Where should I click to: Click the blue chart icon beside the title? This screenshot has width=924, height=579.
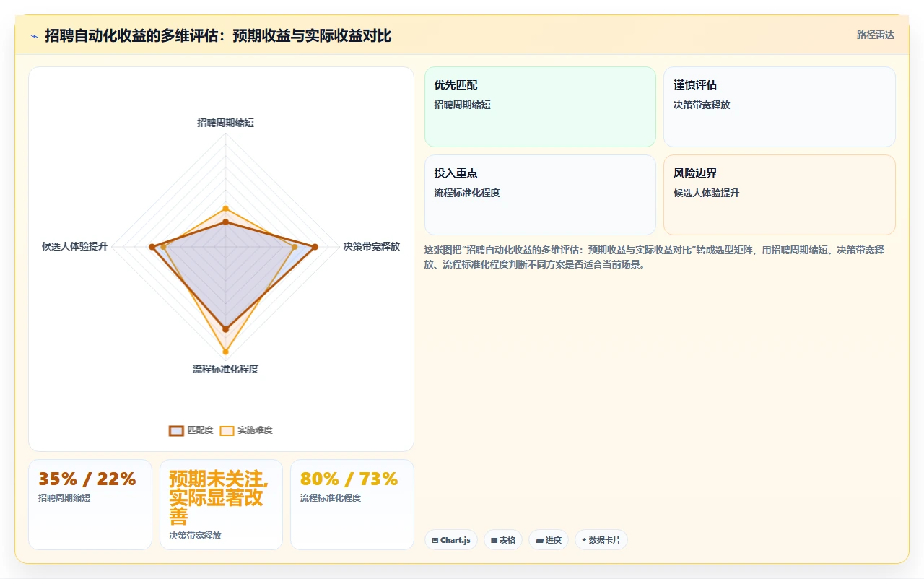pos(35,35)
